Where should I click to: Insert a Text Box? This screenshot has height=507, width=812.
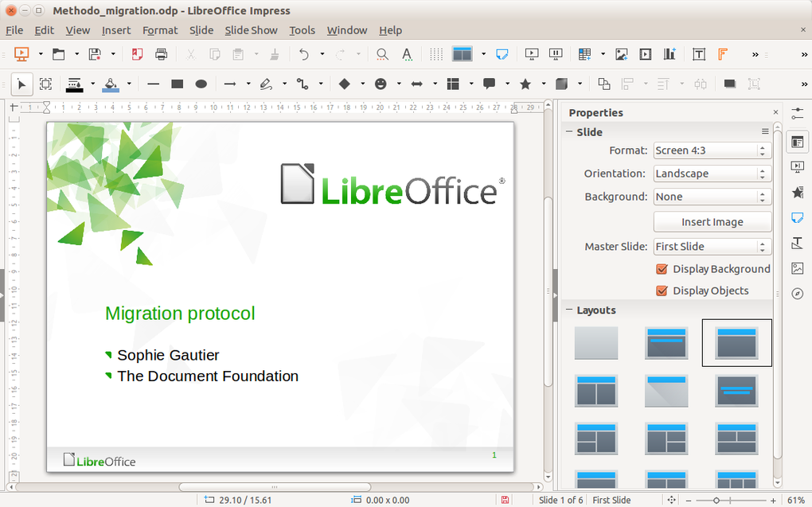(698, 54)
